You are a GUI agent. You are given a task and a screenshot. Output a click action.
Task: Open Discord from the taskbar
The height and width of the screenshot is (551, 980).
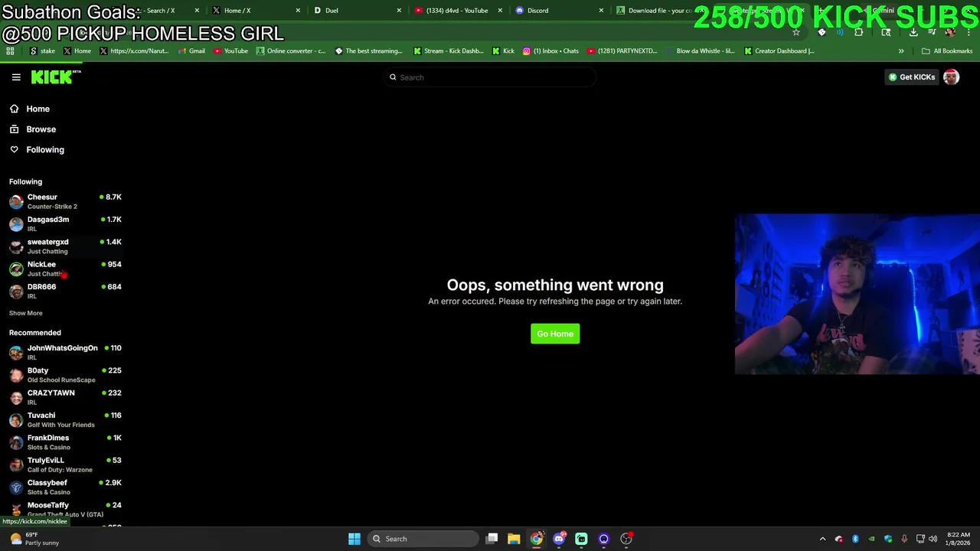[x=559, y=539]
